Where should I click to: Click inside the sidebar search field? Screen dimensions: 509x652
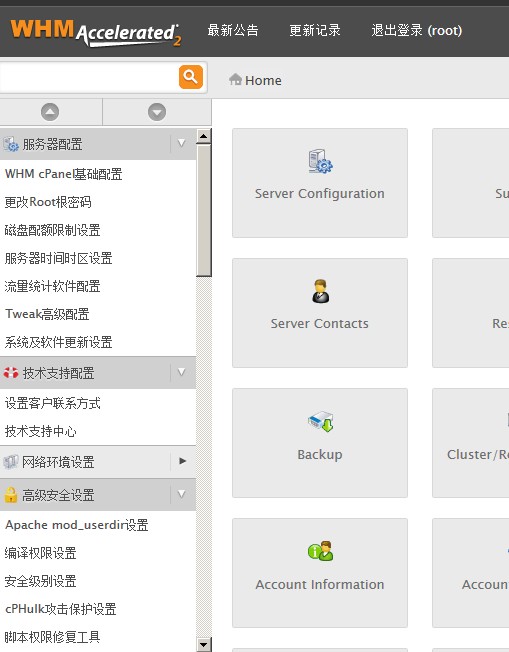pyautogui.click(x=89, y=77)
